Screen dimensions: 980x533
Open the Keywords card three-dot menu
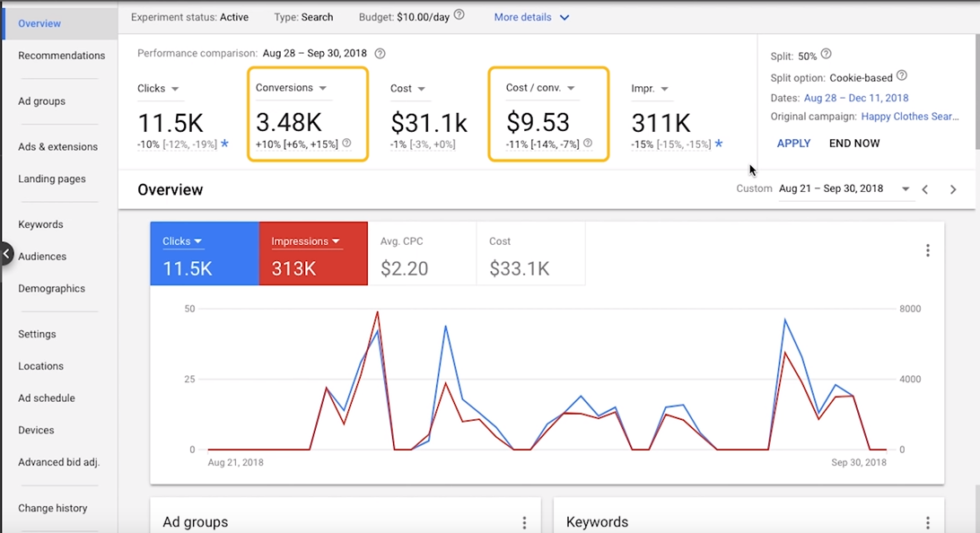pyautogui.click(x=927, y=521)
